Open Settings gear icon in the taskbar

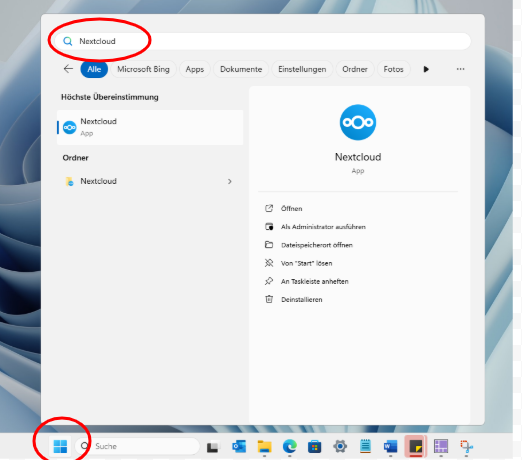pos(340,446)
